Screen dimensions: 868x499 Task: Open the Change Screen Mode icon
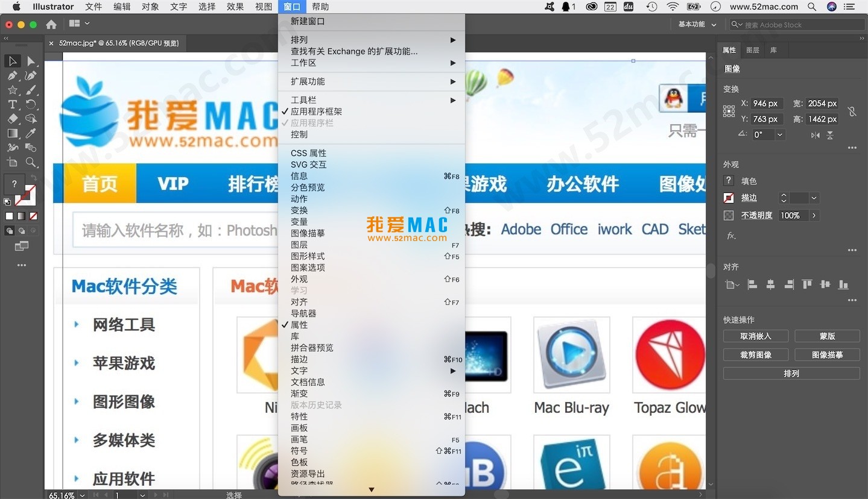pyautogui.click(x=22, y=246)
